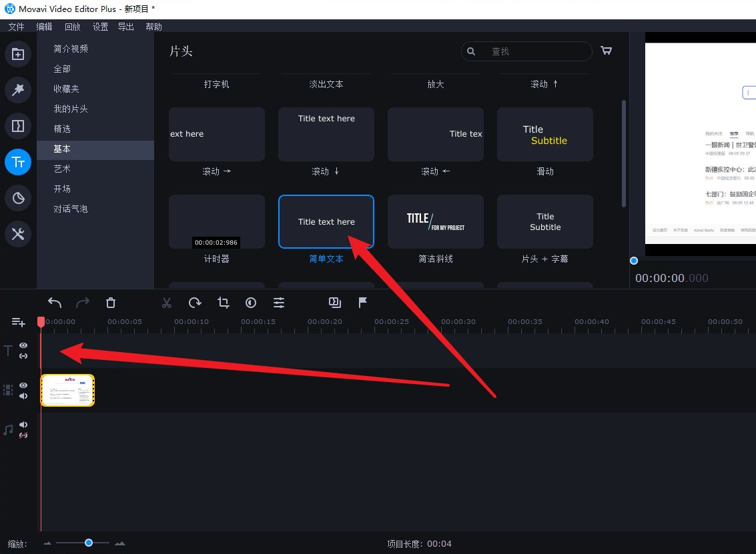
Task: Click the zoom in timeline icon
Action: tap(120, 543)
